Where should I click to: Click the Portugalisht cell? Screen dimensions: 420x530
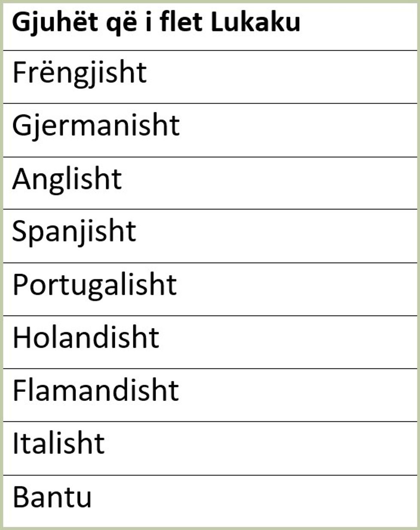[x=95, y=285]
